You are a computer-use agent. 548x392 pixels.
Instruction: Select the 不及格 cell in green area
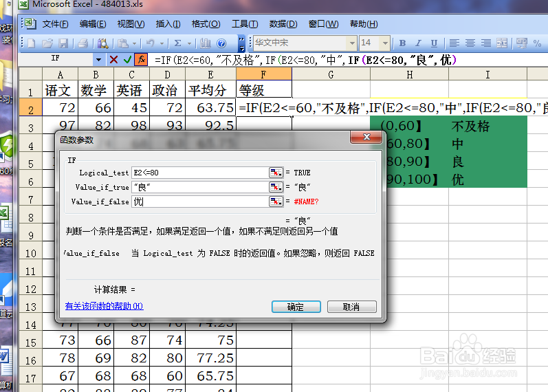point(487,126)
